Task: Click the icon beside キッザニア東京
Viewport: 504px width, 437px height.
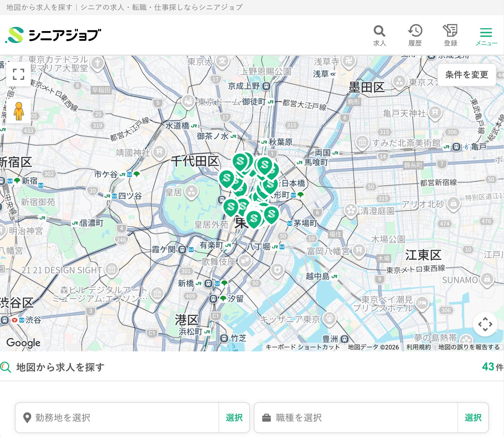Action: pyautogui.click(x=329, y=319)
